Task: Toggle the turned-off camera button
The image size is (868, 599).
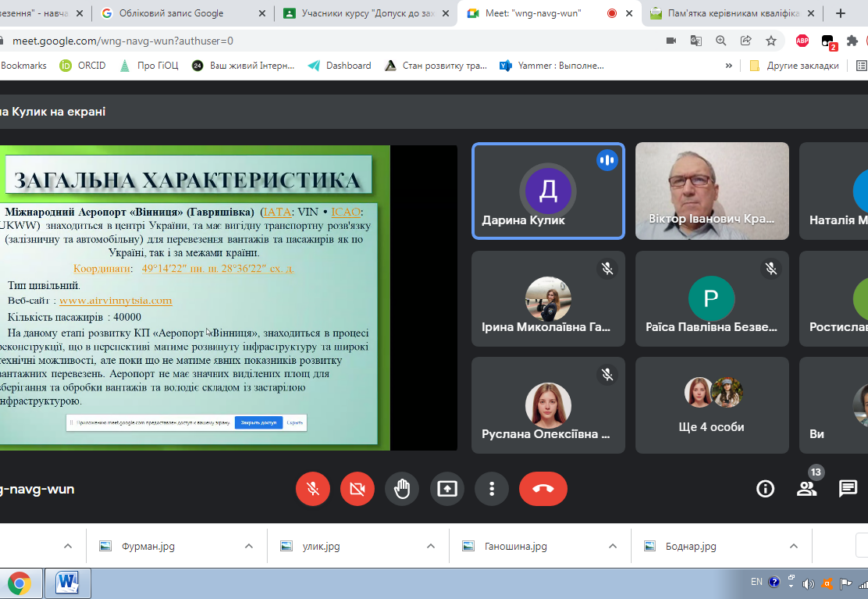Action: pyautogui.click(x=357, y=488)
